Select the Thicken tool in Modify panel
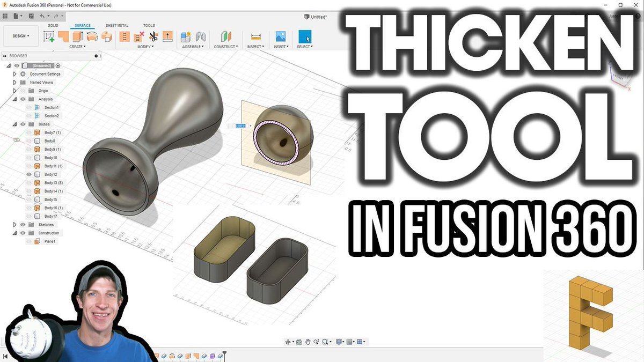Image resolution: width=644 pixels, height=362 pixels. click(x=169, y=38)
